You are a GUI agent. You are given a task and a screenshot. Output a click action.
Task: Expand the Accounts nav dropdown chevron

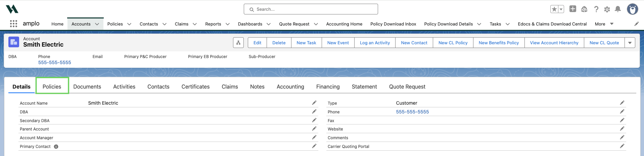tap(97, 24)
